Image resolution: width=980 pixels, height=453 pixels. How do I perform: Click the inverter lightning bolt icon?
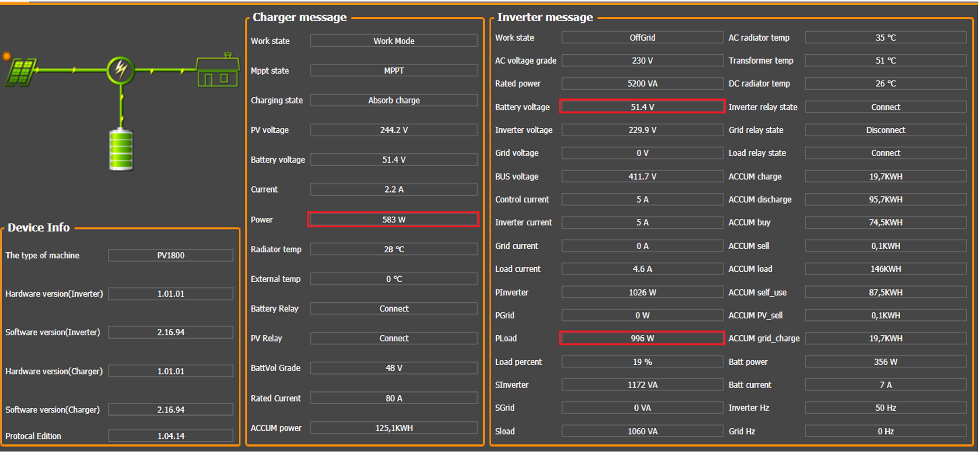[x=121, y=70]
